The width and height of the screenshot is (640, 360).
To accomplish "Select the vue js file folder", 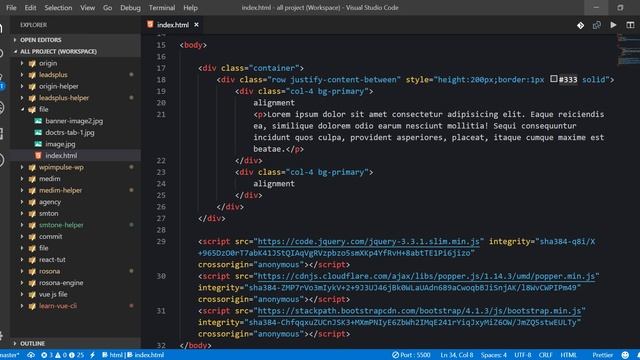I will pos(53,294).
